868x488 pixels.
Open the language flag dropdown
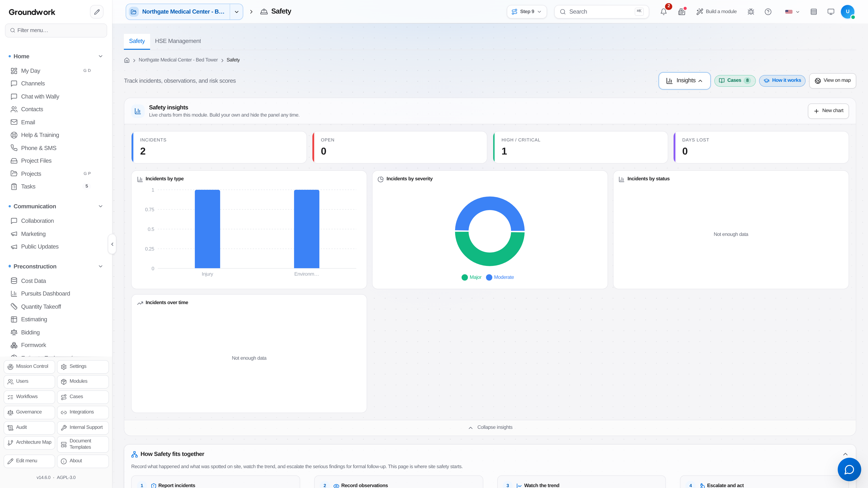pyautogui.click(x=792, y=12)
